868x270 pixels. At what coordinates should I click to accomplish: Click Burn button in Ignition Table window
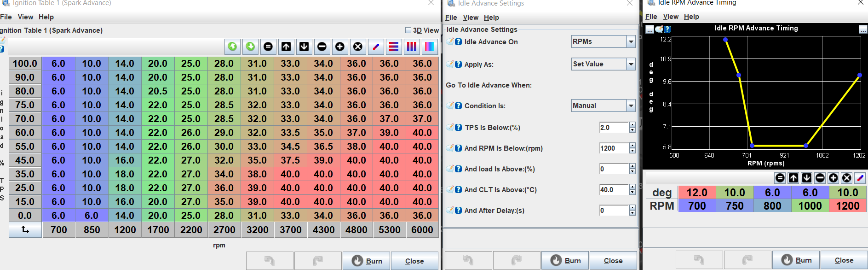(367, 261)
